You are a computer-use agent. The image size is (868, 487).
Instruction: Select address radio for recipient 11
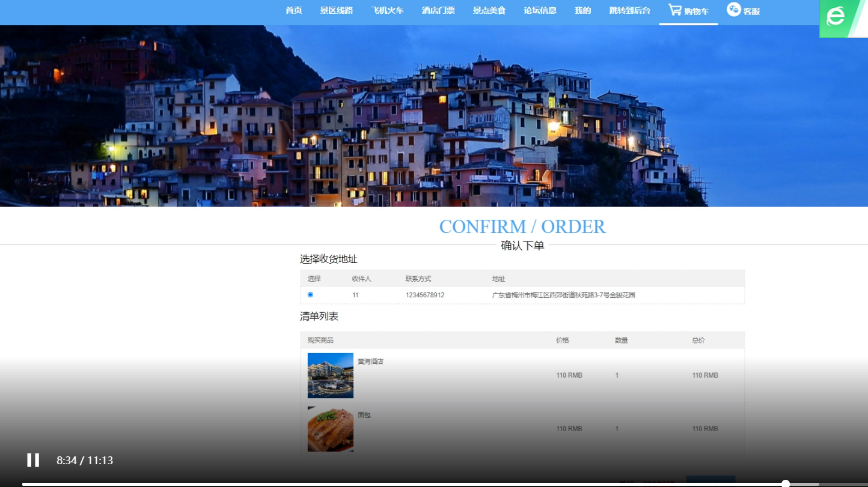(x=310, y=294)
